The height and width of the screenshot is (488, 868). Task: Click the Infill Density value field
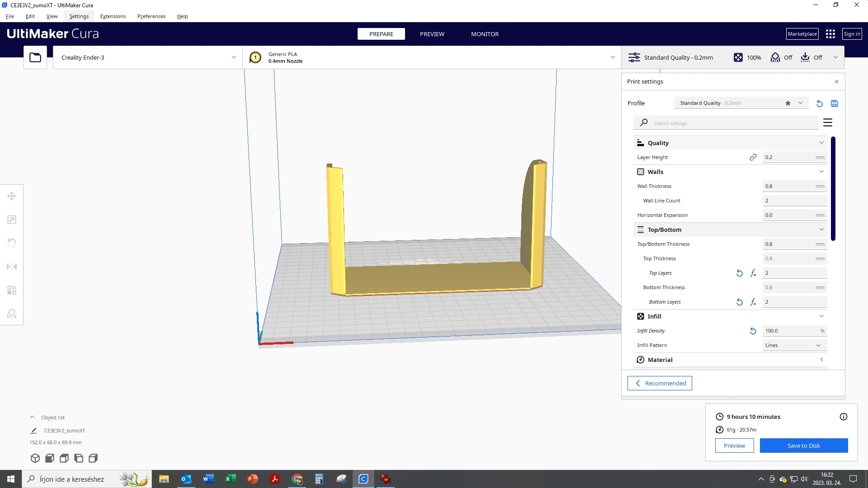[795, 331]
